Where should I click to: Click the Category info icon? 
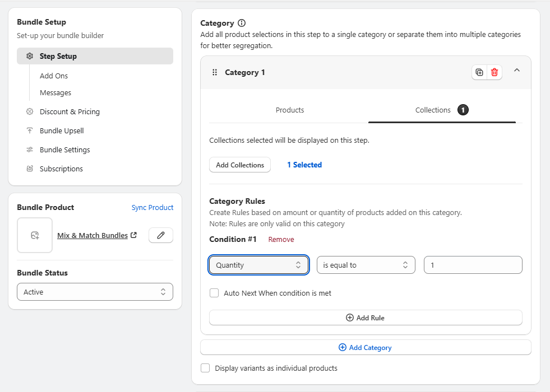[x=242, y=23]
